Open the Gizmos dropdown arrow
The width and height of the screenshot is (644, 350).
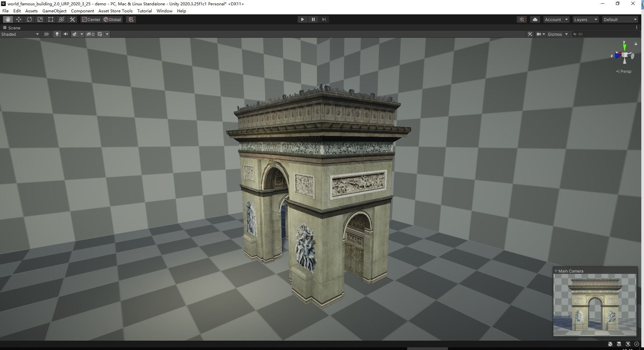click(x=567, y=34)
